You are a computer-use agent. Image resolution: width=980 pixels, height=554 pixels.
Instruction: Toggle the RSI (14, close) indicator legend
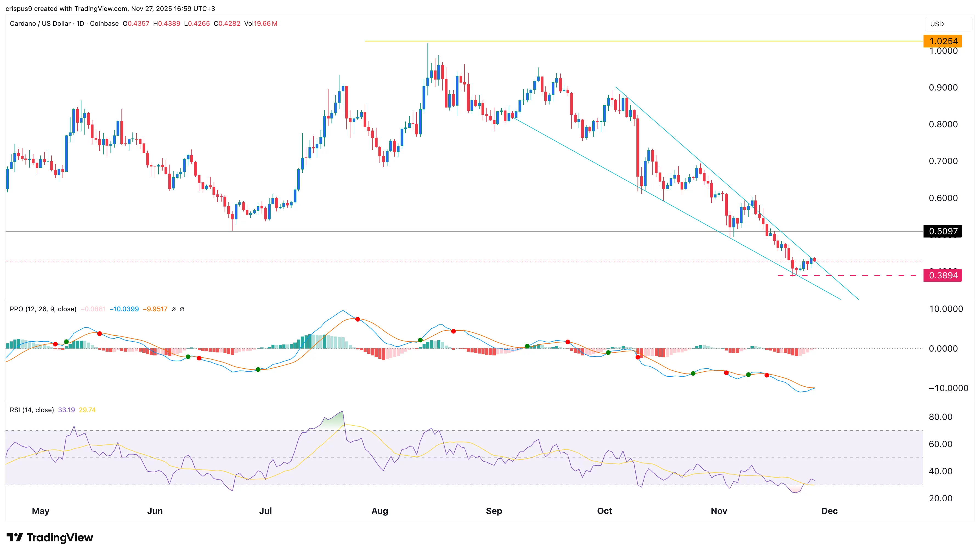pyautogui.click(x=32, y=410)
